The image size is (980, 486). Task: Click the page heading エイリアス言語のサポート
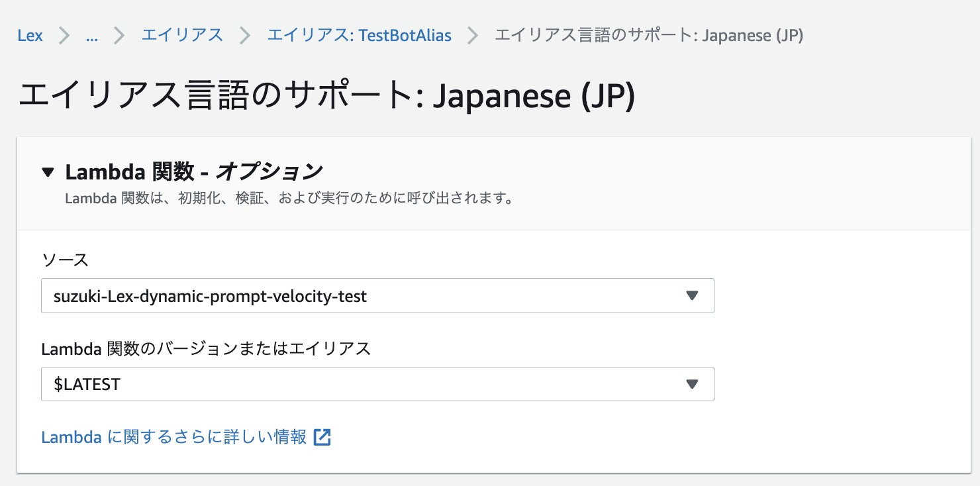coord(326,95)
